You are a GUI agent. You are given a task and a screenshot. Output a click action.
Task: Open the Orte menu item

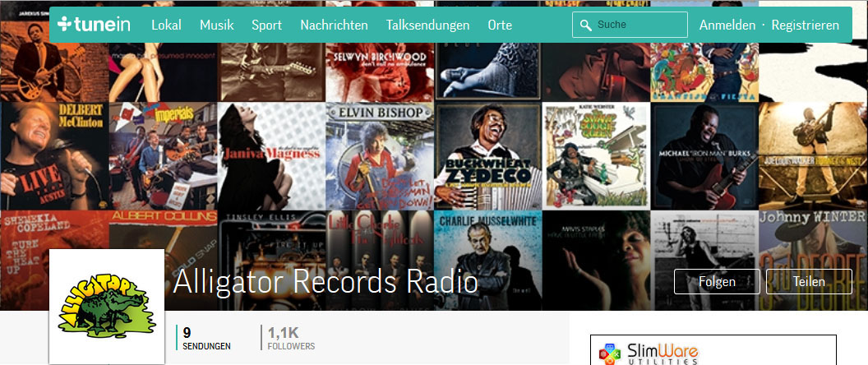pos(500,25)
